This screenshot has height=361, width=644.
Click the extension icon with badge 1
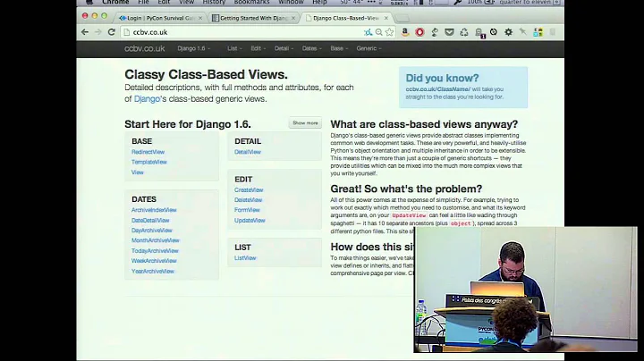[x=479, y=33]
